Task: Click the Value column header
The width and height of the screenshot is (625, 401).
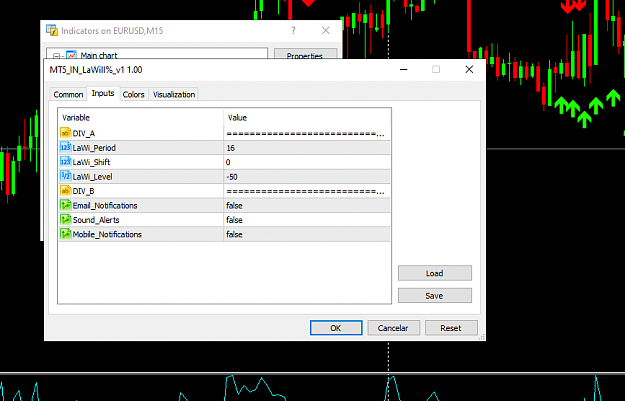Action: [x=237, y=118]
